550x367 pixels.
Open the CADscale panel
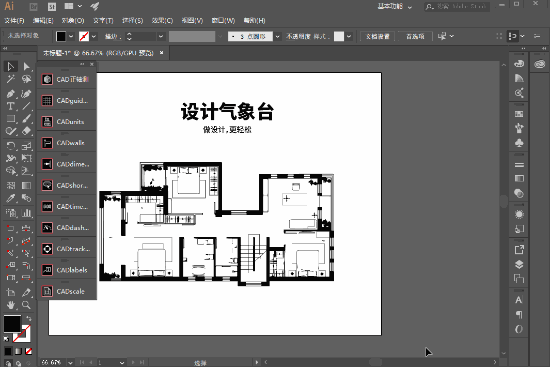(67, 291)
